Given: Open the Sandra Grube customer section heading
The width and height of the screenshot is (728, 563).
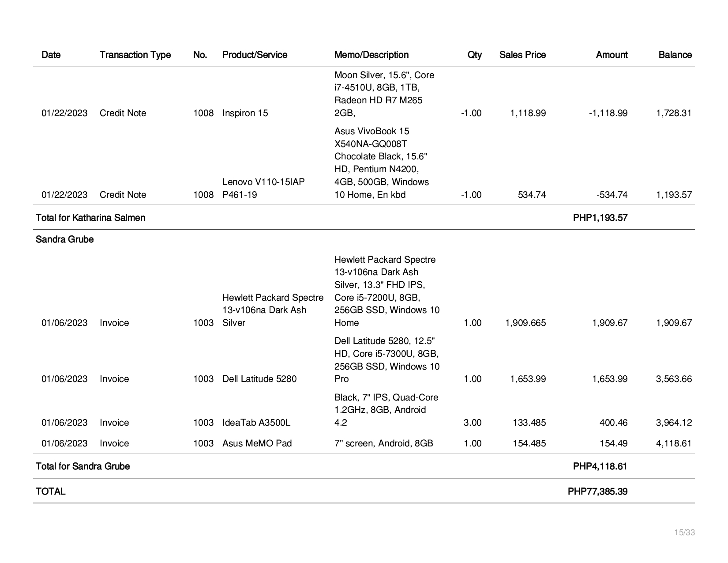Looking at the screenshot, I should pyautogui.click(x=65, y=239).
